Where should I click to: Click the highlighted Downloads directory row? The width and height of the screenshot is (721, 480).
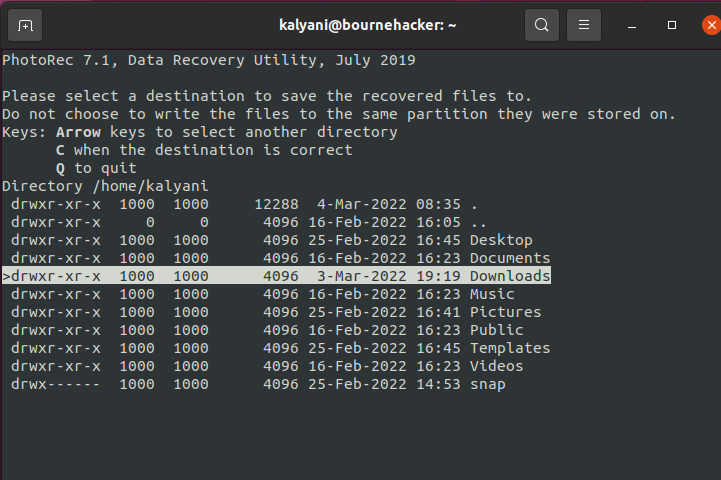[276, 276]
